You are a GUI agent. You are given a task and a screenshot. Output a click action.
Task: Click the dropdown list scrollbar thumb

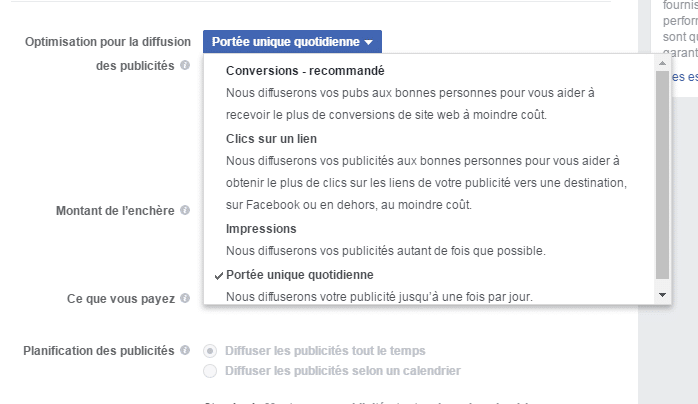coord(662,170)
